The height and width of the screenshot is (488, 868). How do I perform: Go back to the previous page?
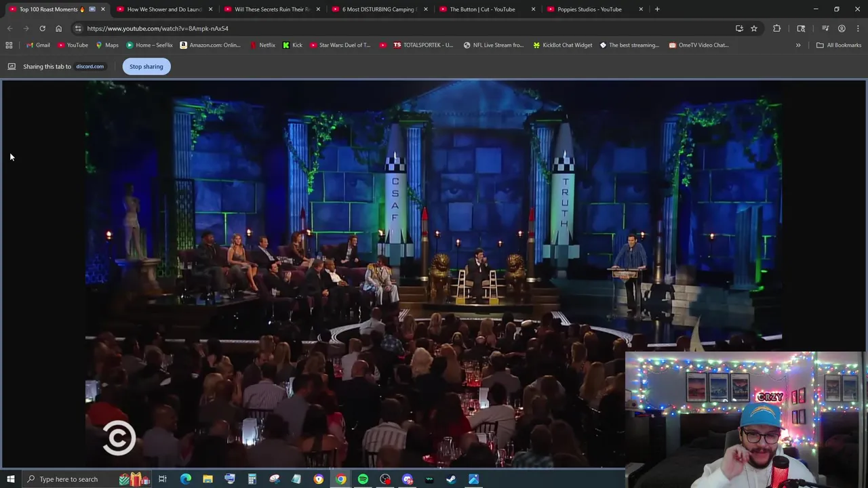click(9, 28)
